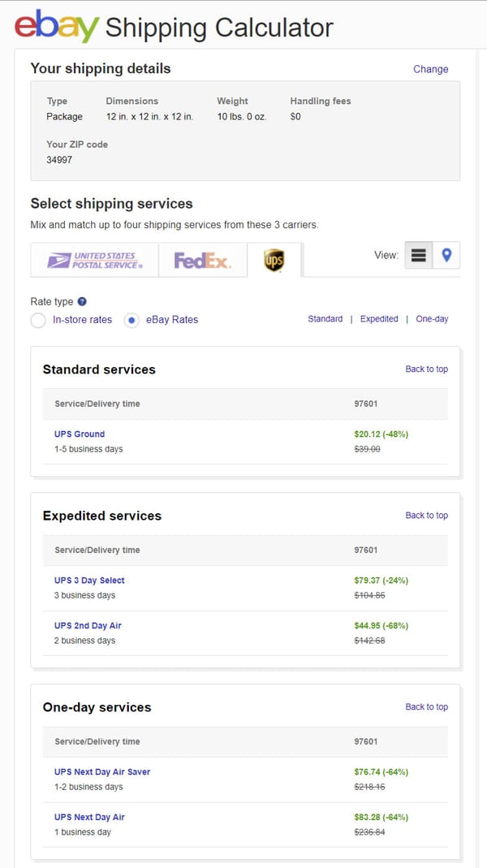Click the eBay logo
This screenshot has width=487, height=868.
tap(50, 27)
